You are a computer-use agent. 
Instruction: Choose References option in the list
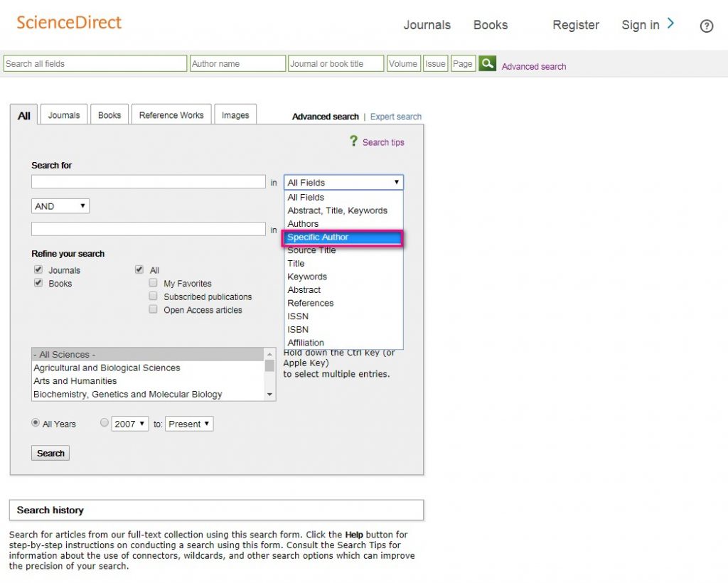343,303
